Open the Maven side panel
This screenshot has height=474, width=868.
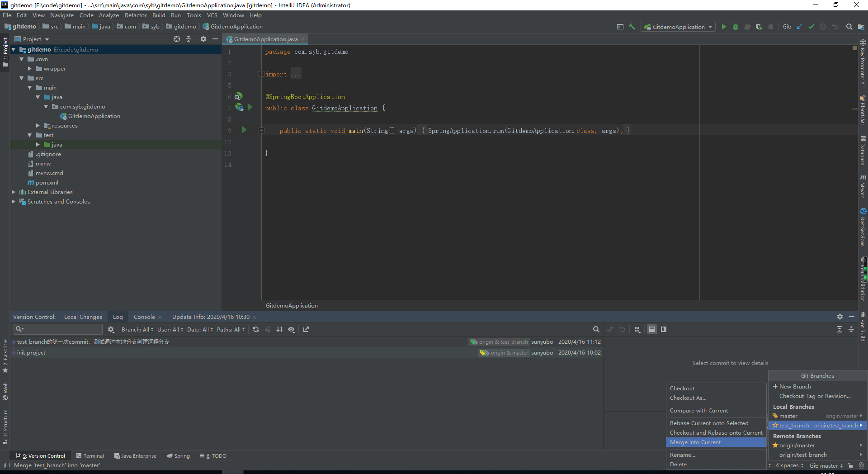pyautogui.click(x=863, y=186)
